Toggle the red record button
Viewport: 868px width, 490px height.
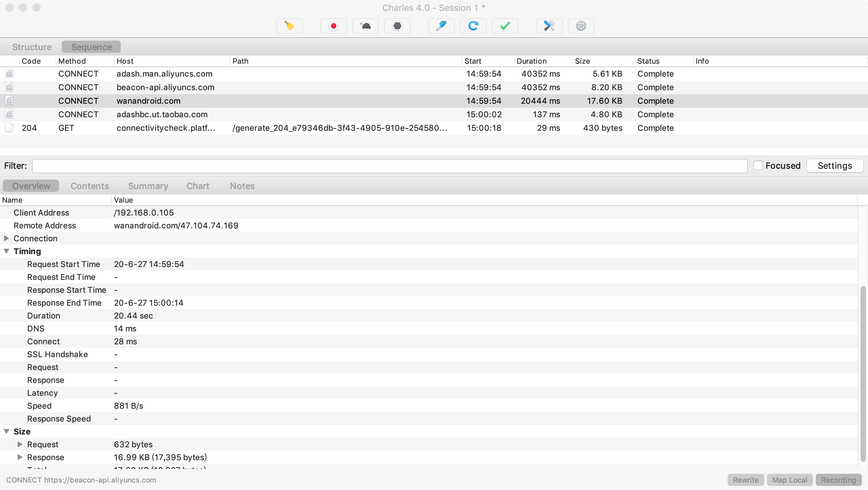[x=333, y=26]
